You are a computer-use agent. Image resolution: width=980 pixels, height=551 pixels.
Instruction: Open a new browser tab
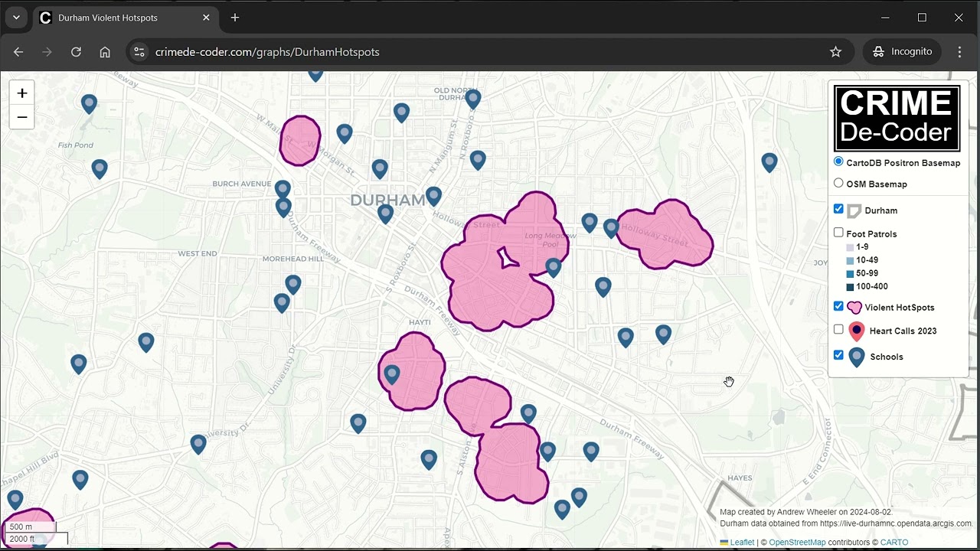[x=235, y=18]
